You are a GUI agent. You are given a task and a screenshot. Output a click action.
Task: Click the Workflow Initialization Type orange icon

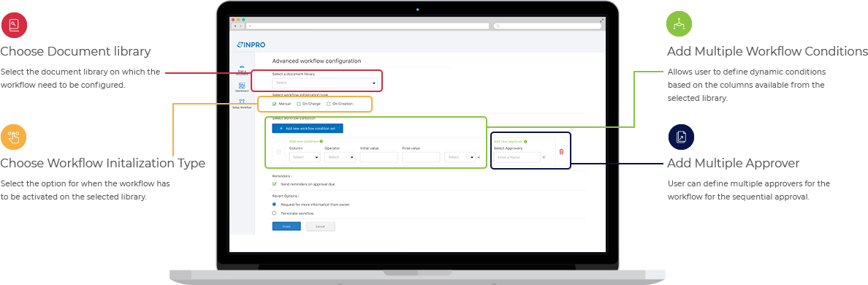pos(14,137)
